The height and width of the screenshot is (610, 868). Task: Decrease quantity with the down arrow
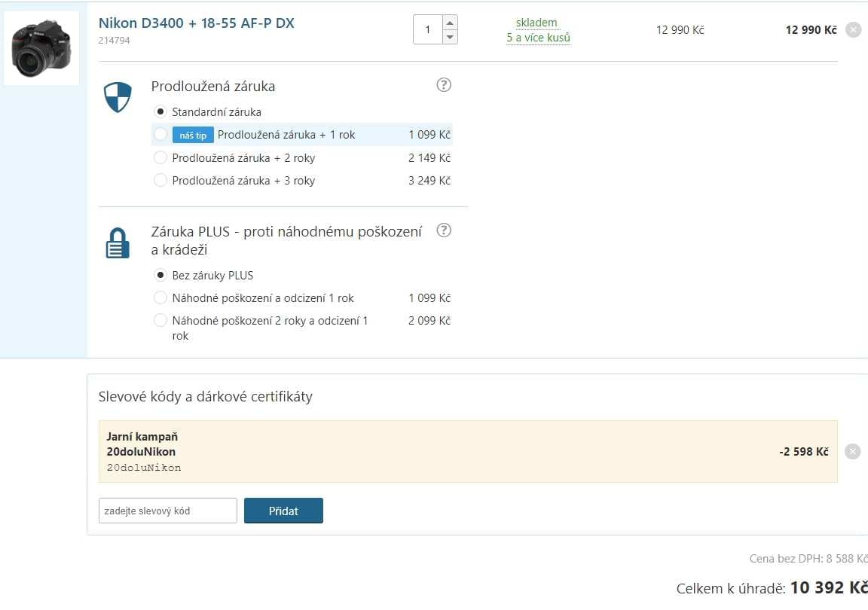450,37
